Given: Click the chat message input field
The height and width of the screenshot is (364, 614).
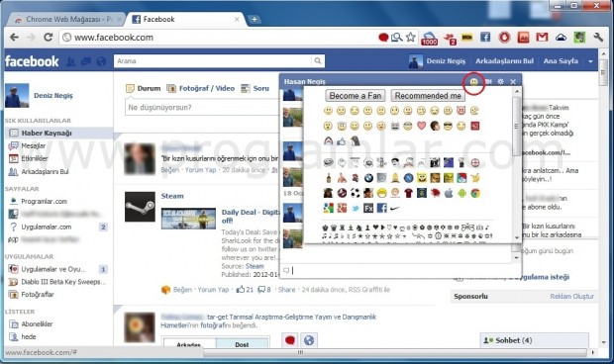Looking at the screenshot, I should (x=401, y=270).
